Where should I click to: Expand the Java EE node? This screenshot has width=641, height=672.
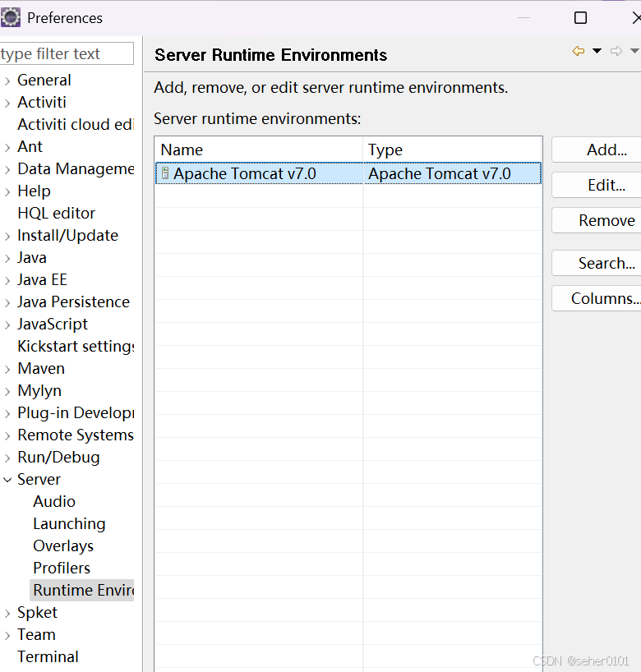(x=7, y=281)
